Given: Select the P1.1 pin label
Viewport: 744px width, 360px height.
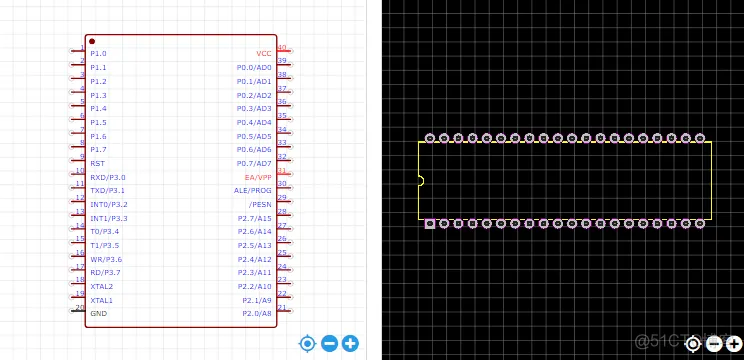Looking at the screenshot, I should tap(98, 67).
